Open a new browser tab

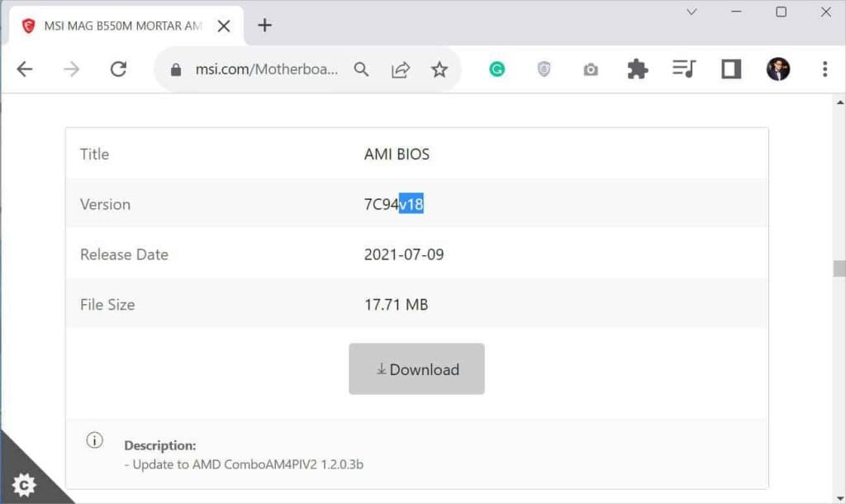(x=264, y=26)
